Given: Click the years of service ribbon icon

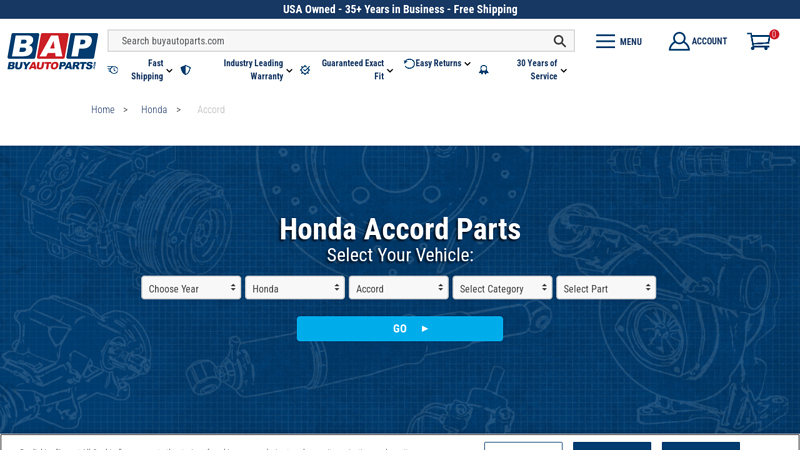Looking at the screenshot, I should point(484,70).
